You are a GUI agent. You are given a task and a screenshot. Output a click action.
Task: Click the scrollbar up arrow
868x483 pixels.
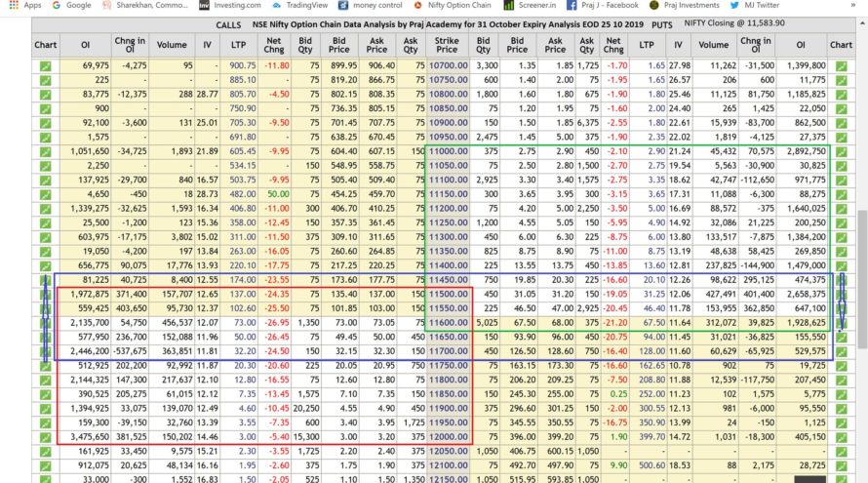pos(862,23)
